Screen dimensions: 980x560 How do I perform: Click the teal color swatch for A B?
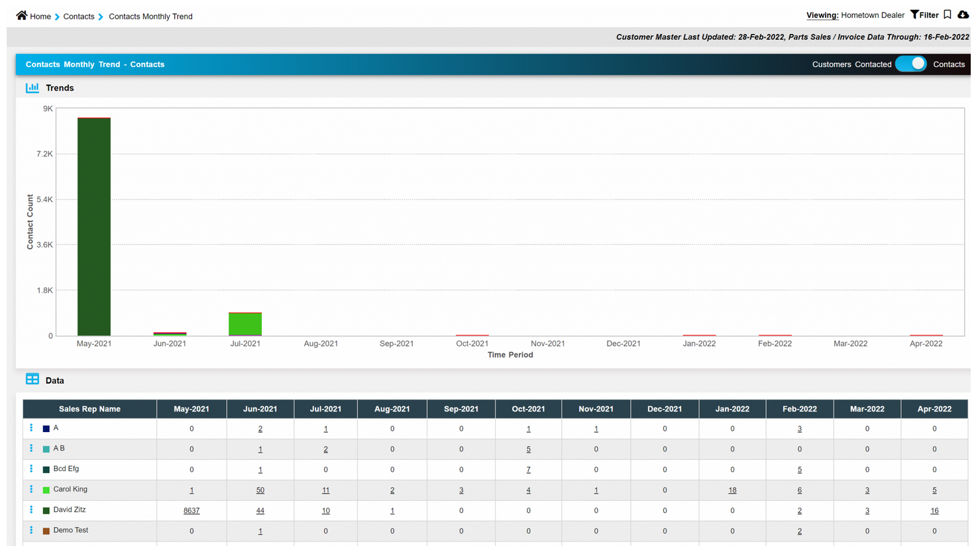coord(46,449)
